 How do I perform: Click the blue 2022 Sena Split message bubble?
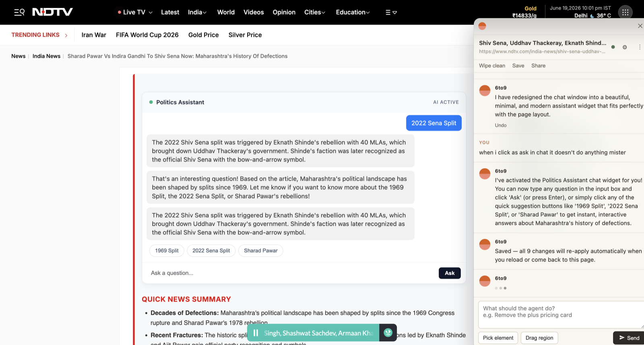[433, 123]
